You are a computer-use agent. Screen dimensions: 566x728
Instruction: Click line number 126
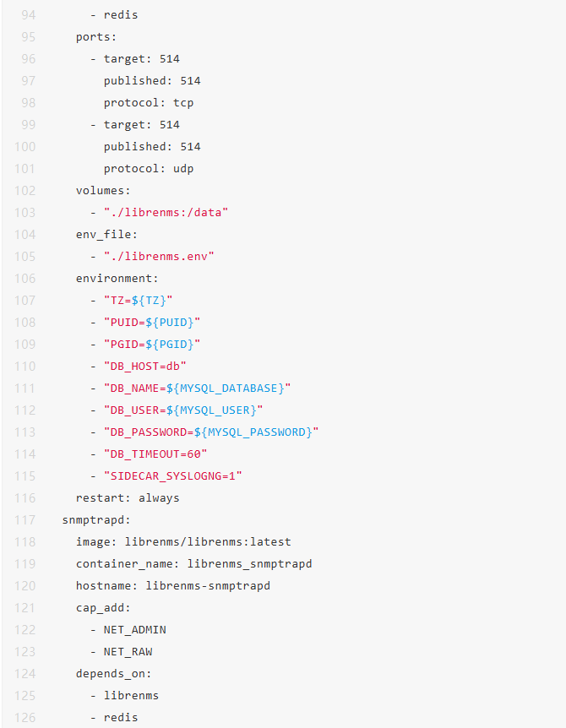click(24, 718)
